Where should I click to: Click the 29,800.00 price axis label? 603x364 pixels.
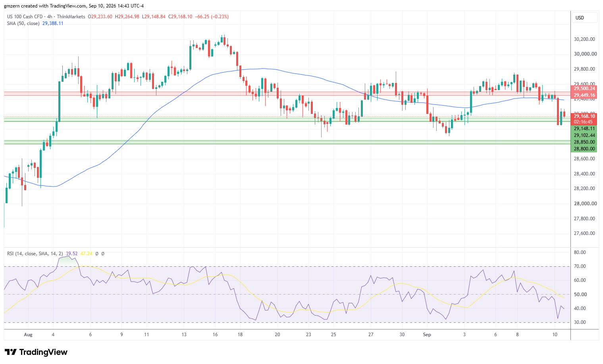click(584, 69)
